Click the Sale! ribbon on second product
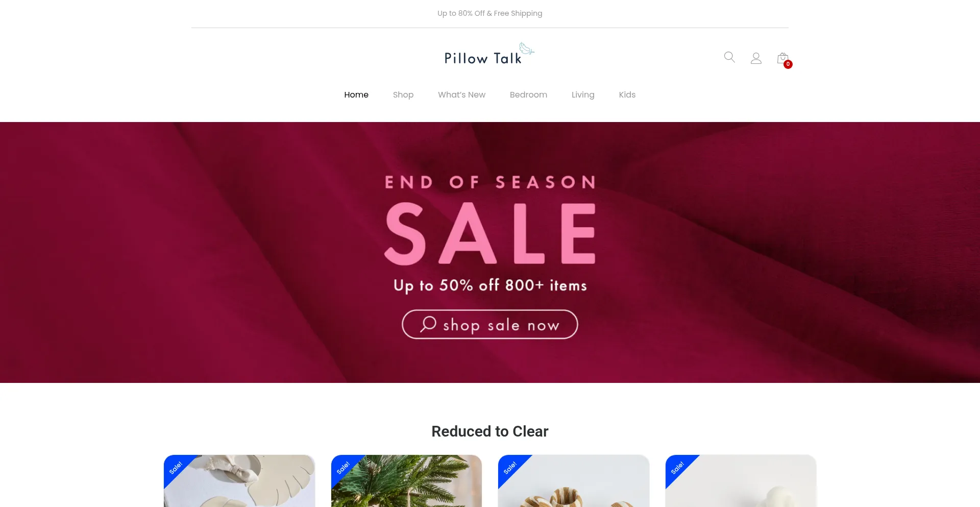Viewport: 980px width, 507px height. point(343,468)
